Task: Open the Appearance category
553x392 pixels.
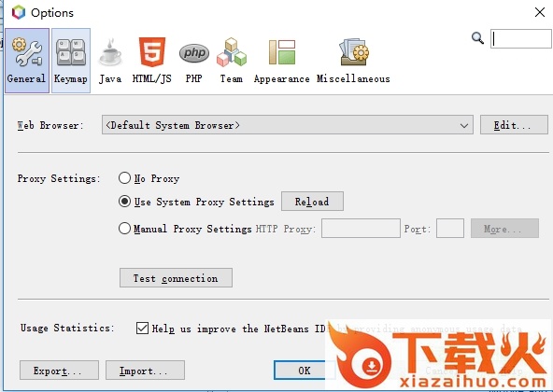Action: click(x=282, y=61)
